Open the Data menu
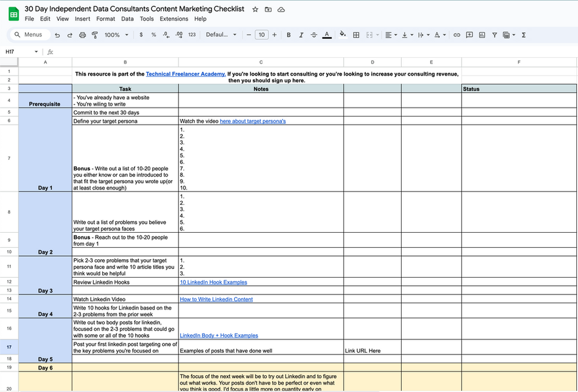578x392 pixels. pyautogui.click(x=127, y=19)
